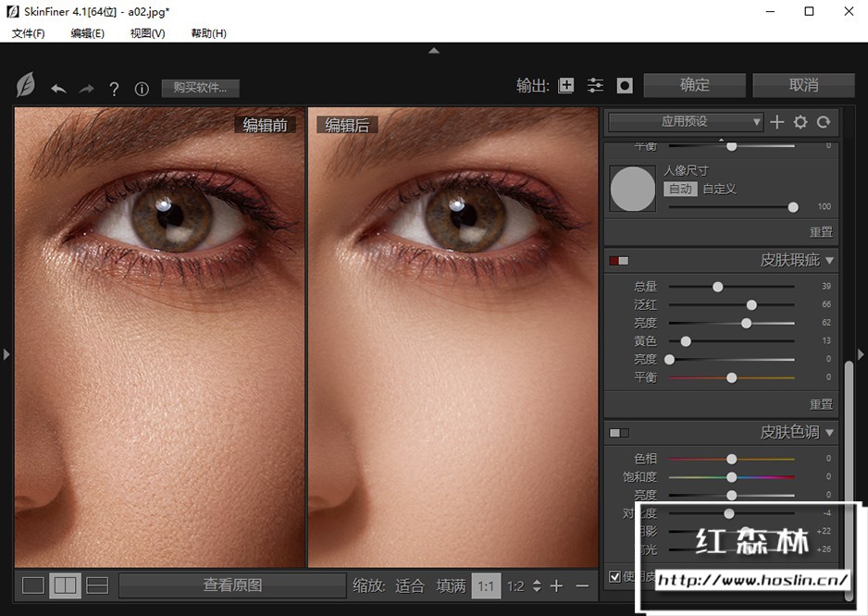Open the 文件(F) menu
The height and width of the screenshot is (616, 868).
pos(28,33)
